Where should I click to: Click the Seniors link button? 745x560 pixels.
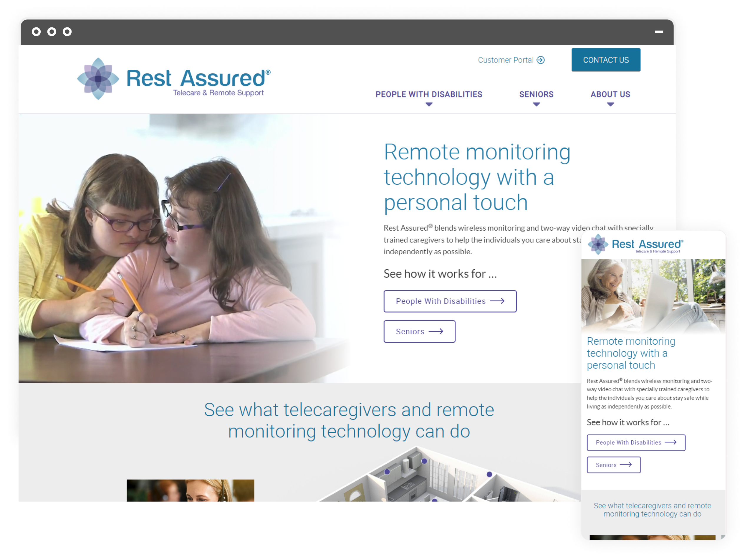click(419, 332)
